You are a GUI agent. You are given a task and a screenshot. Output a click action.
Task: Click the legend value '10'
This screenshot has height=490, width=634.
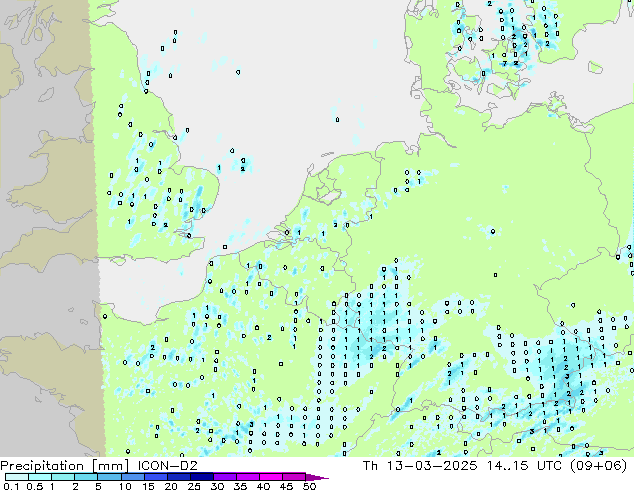tap(125, 486)
